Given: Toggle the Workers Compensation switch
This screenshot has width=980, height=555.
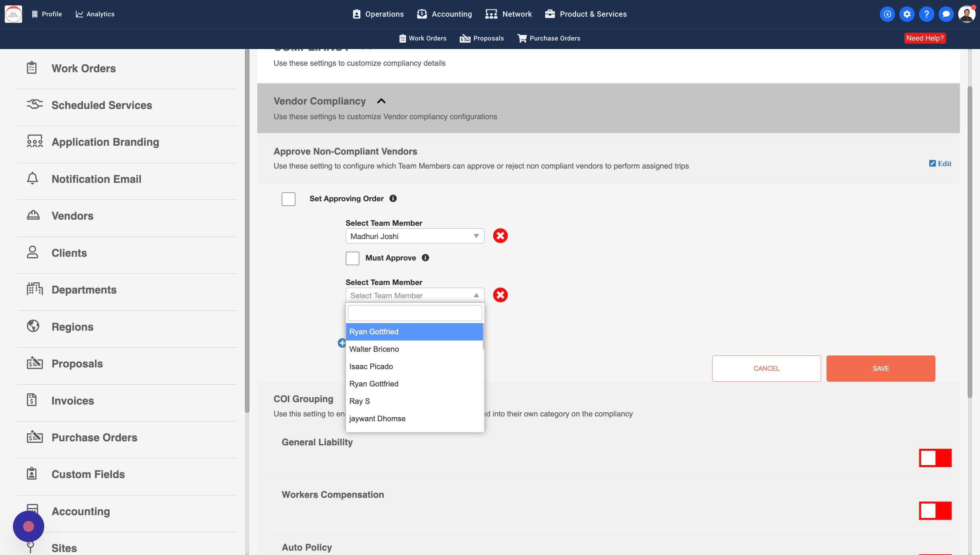Looking at the screenshot, I should [x=935, y=511].
